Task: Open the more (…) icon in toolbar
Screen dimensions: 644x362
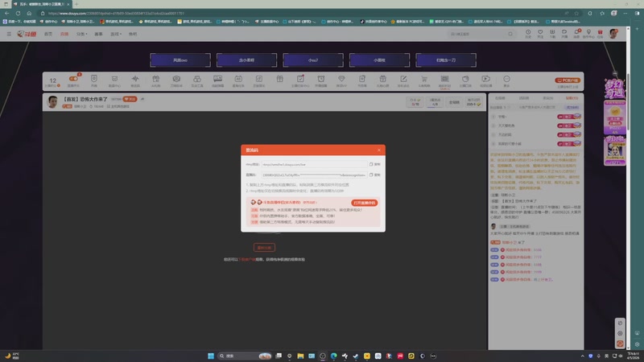Action: (506, 79)
